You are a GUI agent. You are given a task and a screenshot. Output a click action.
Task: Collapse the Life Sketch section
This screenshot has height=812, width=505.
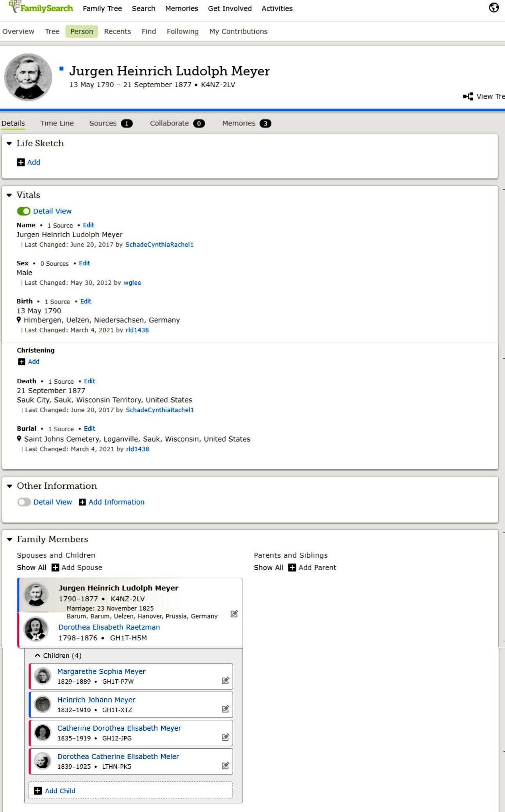click(x=9, y=143)
